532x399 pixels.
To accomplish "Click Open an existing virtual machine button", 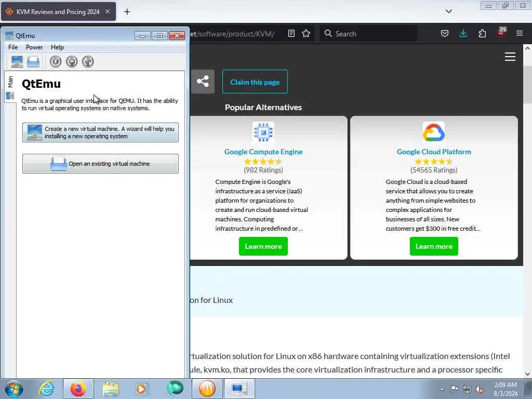I will coord(100,164).
